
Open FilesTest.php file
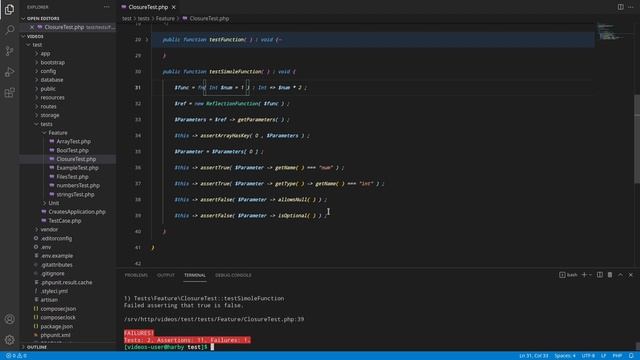point(72,177)
